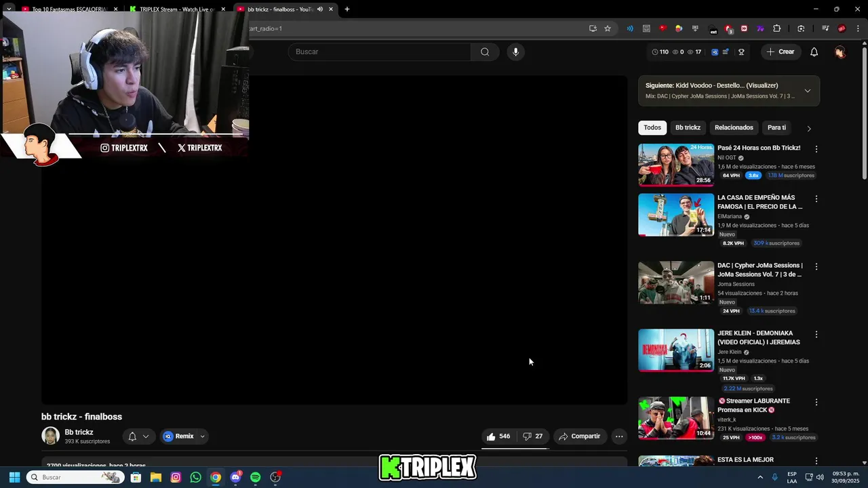Open Discord from the taskbar
Screen dimensions: 868x488
[235, 477]
